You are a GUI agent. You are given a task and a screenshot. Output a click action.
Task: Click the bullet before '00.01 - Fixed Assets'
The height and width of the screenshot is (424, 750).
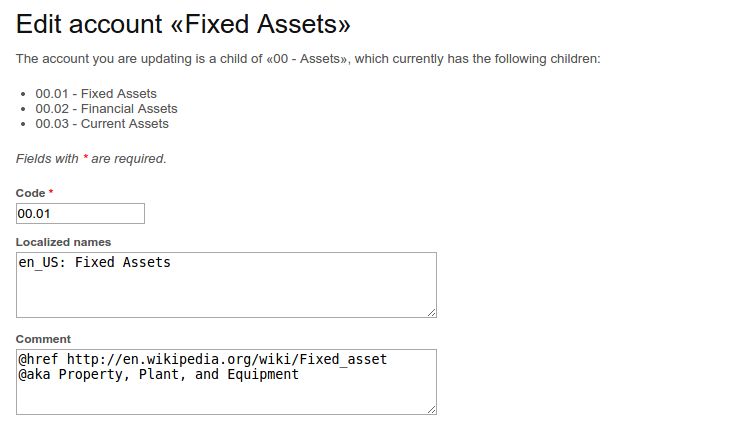tap(23, 94)
